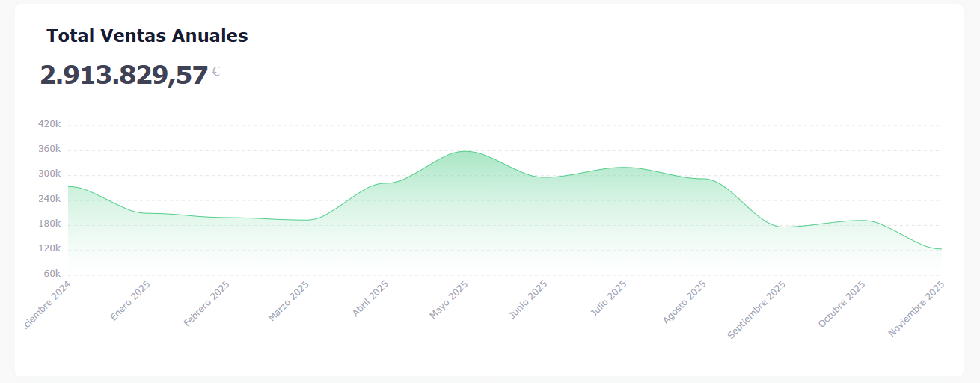Click the Mayo 2025 axis label
Screen dimensions: 980x383
pos(449,300)
